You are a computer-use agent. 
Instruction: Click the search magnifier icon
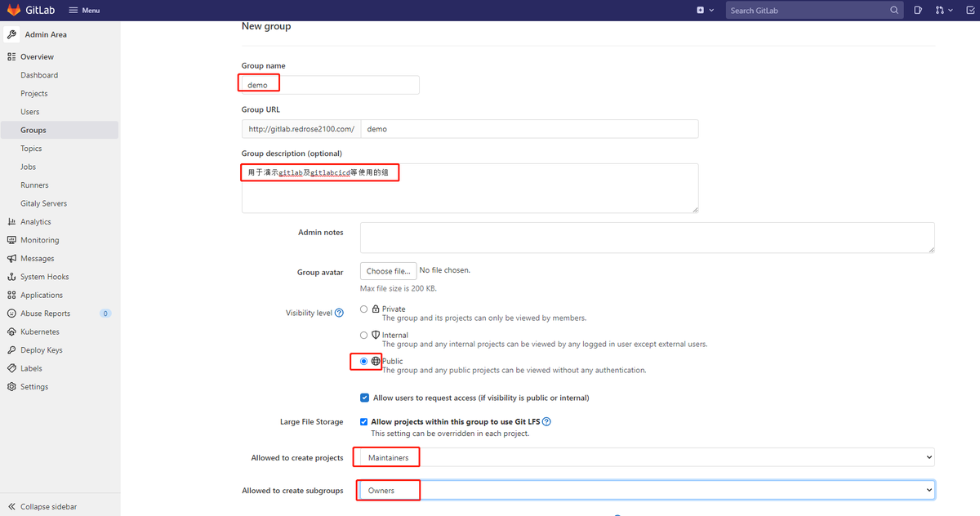[x=894, y=11]
